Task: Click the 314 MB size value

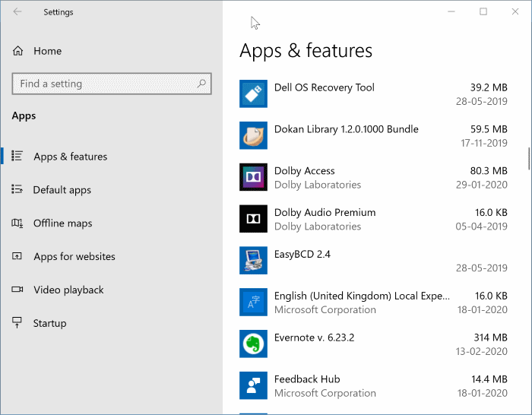Action: 490,337
